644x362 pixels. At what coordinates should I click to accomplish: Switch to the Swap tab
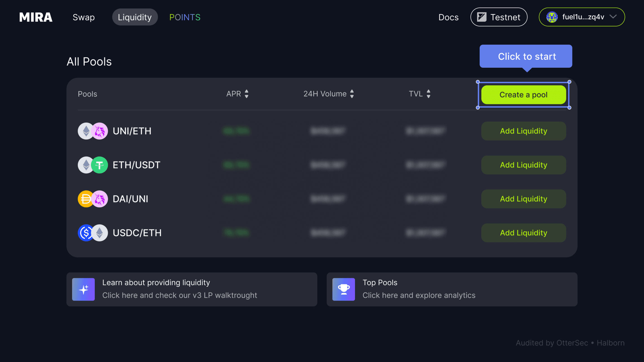tap(83, 17)
